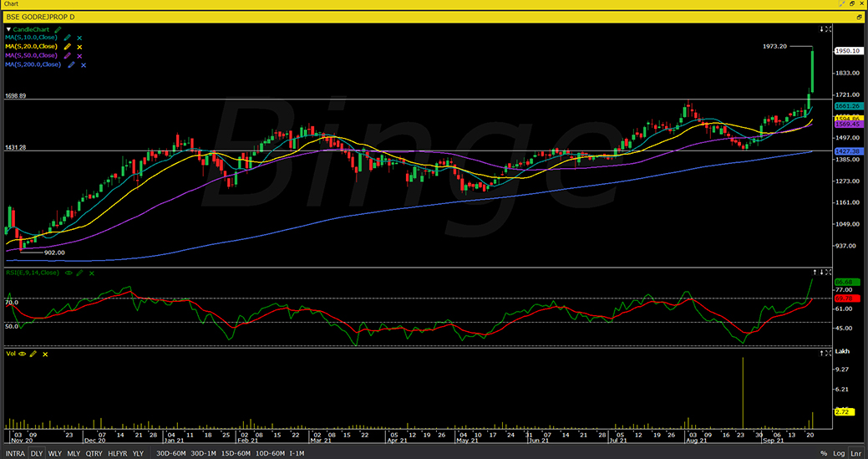
Task: Remove the Vol indicator panel
Action: pyautogui.click(x=45, y=354)
